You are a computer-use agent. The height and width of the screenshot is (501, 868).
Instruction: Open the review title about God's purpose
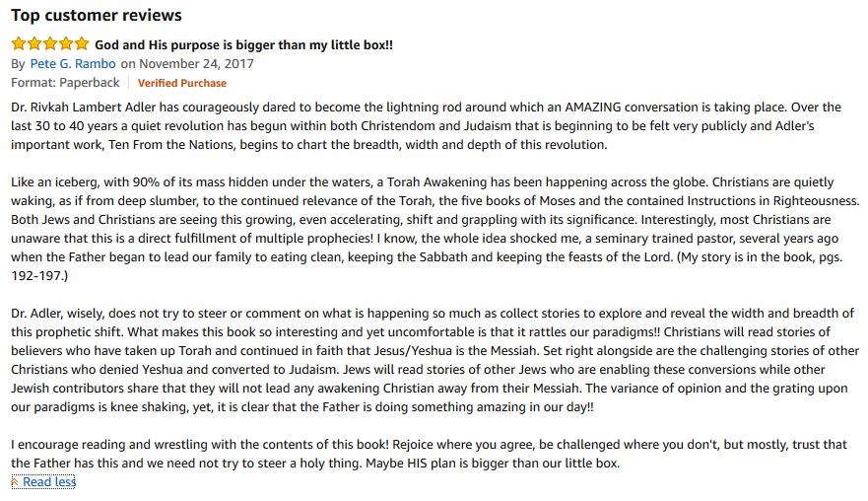(243, 45)
